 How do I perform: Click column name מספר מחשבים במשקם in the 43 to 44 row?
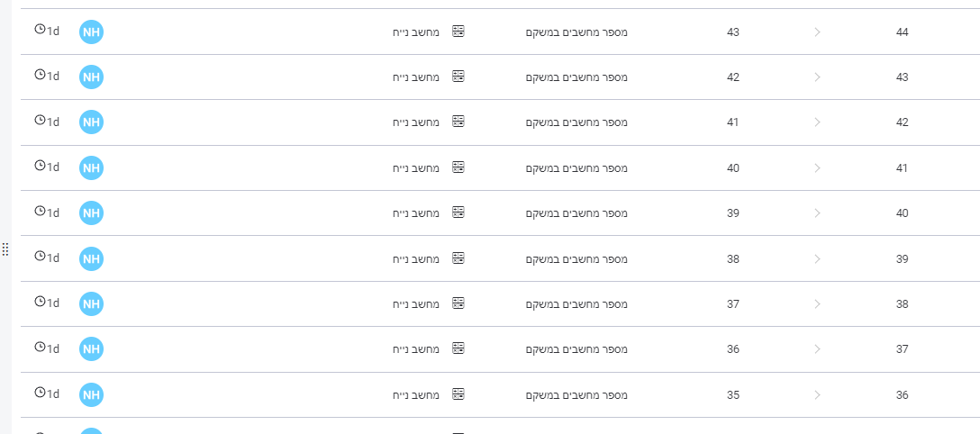click(576, 32)
